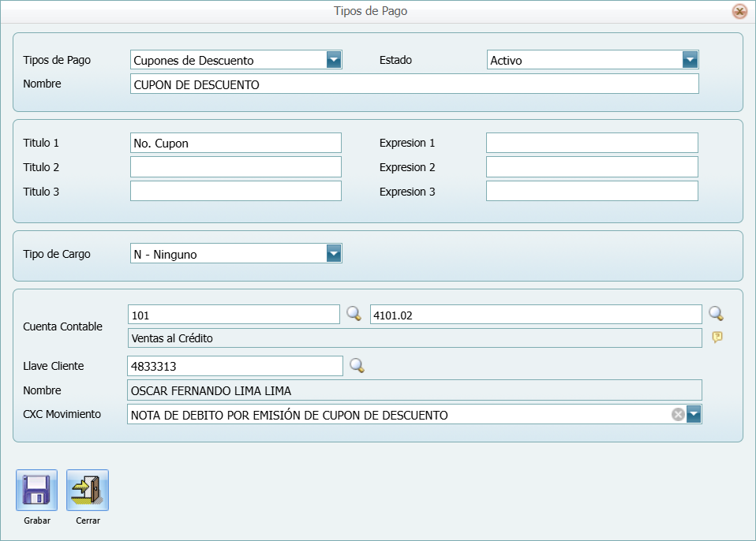756x541 pixels.
Task: Search Llave Cliente using the magnifier icon
Action: [356, 365]
